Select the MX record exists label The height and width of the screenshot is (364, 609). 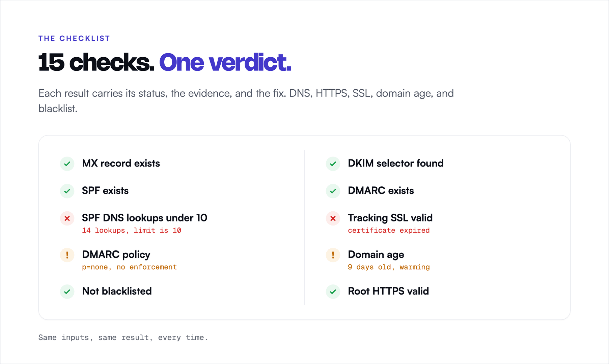[x=121, y=163]
